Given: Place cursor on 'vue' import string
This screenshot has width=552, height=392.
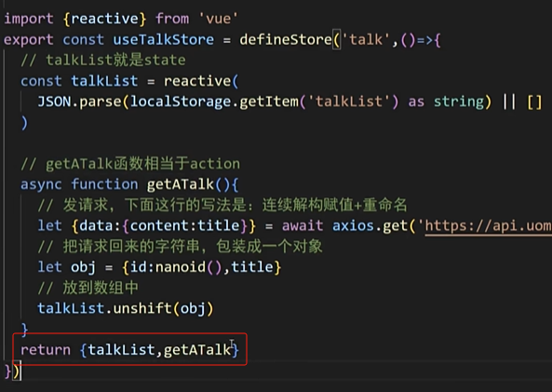Looking at the screenshot, I should pos(219,19).
